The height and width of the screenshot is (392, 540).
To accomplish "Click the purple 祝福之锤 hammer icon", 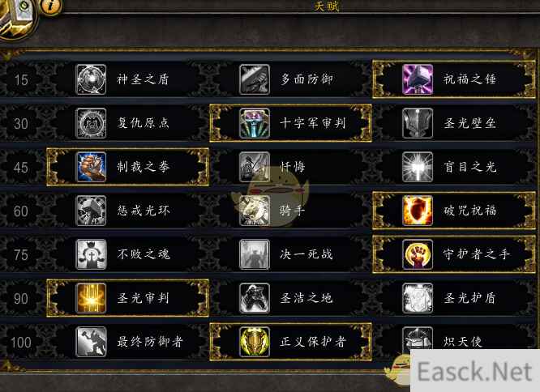I will coord(418,79).
